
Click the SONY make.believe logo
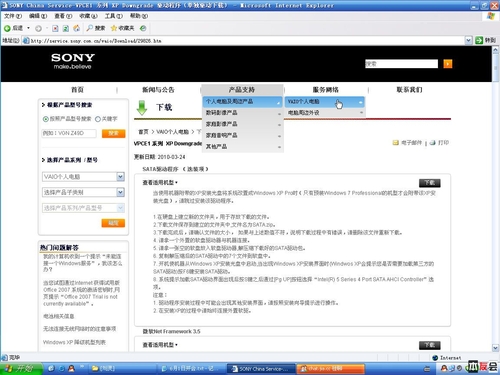pos(73,61)
